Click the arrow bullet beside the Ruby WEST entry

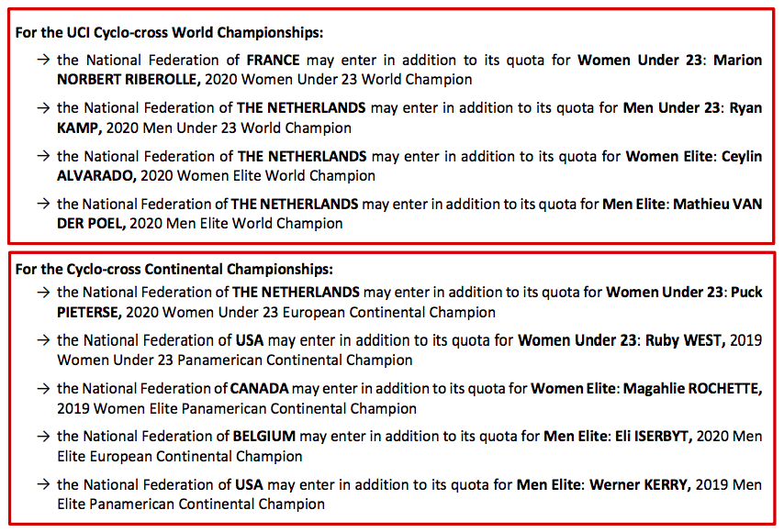(43, 340)
